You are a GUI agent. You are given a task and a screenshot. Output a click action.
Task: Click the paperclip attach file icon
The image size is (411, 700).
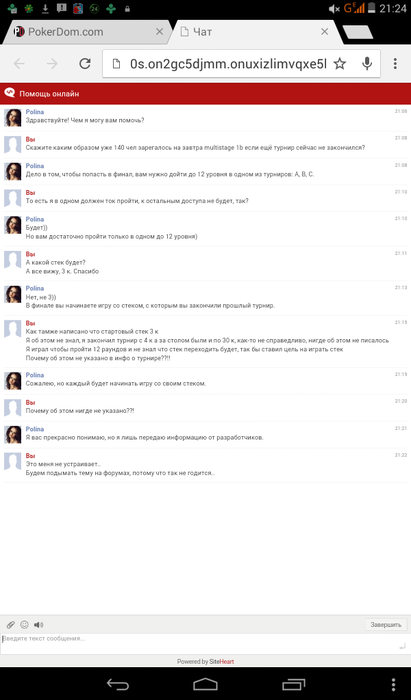pos(10,625)
